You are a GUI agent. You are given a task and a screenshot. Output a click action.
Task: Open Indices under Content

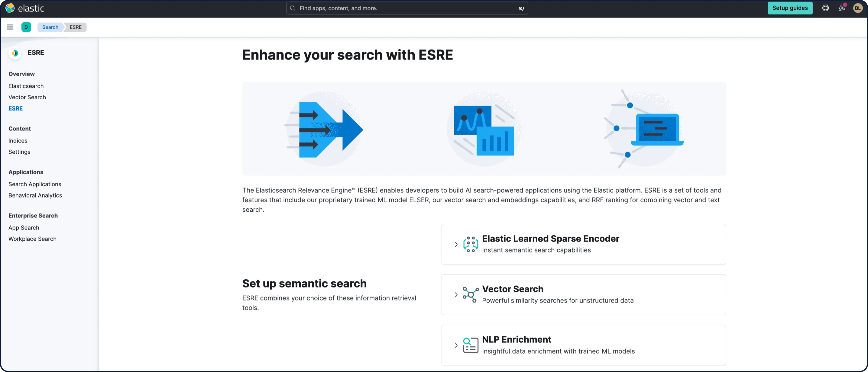point(18,141)
